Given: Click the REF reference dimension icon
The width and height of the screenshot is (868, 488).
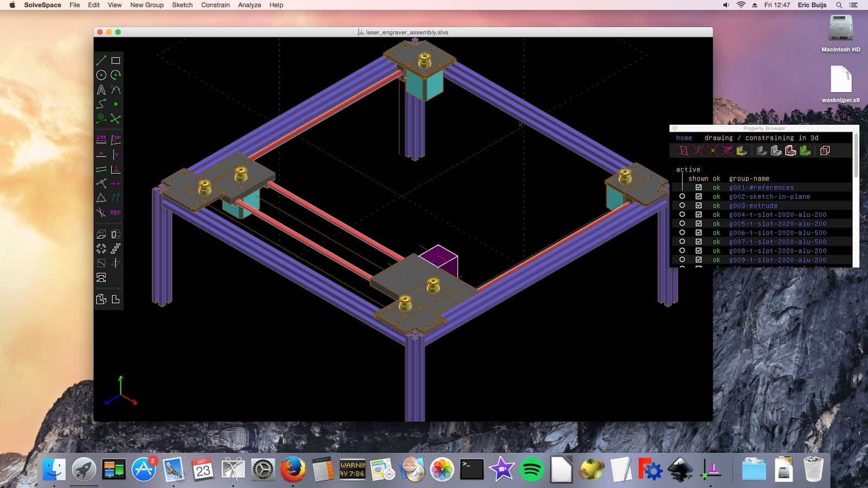Looking at the screenshot, I should click(x=114, y=214).
